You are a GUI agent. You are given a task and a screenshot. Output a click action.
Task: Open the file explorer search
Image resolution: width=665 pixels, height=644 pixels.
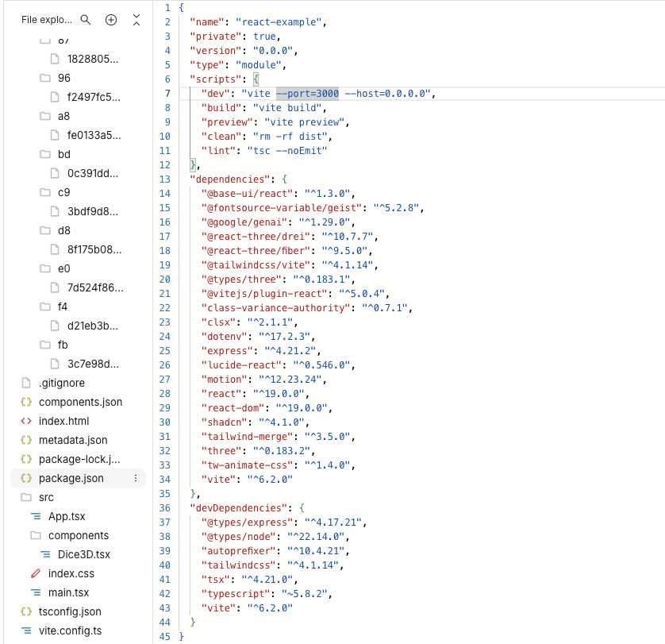[x=86, y=20]
